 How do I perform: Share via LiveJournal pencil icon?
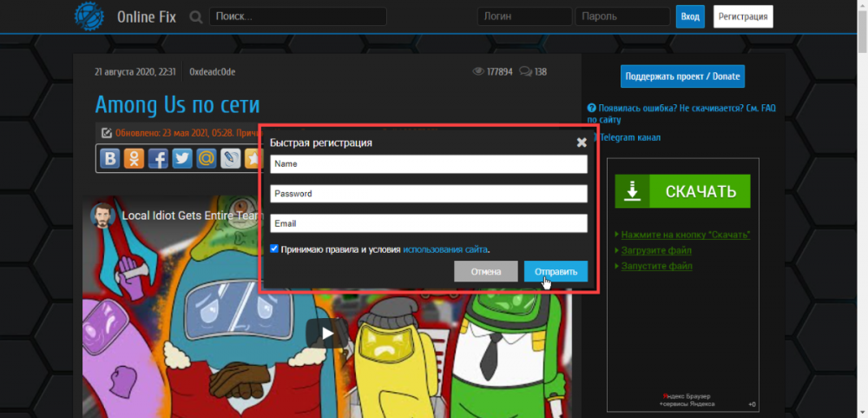click(229, 158)
